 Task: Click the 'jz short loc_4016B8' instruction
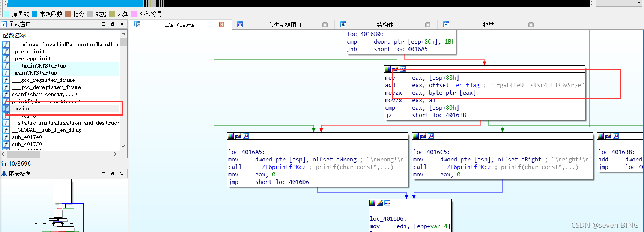pyautogui.click(x=426, y=115)
